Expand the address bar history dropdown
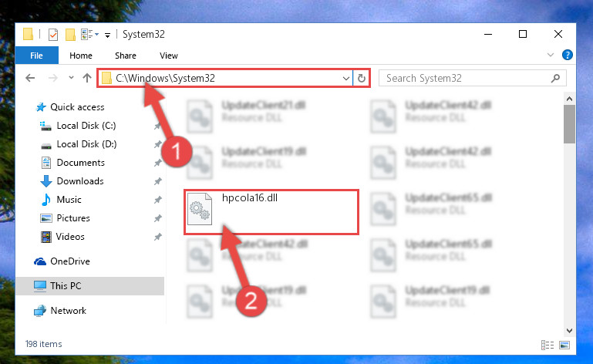The width and height of the screenshot is (593, 364). click(345, 79)
